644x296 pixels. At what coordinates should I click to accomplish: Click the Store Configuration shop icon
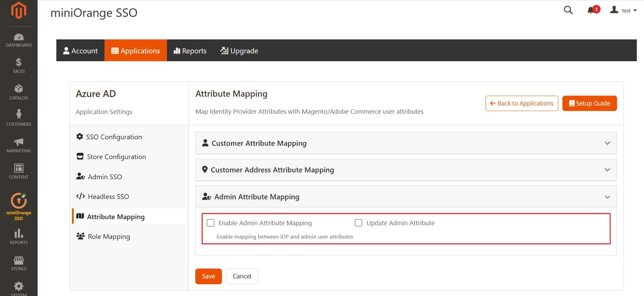[80, 156]
